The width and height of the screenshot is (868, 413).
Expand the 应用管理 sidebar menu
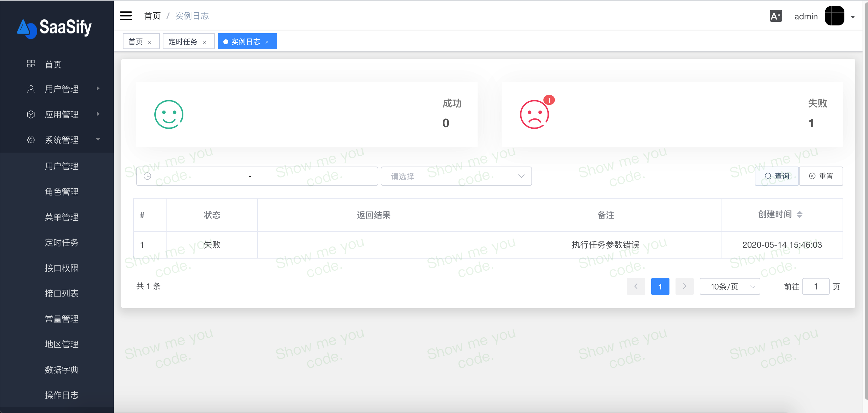[x=62, y=114]
